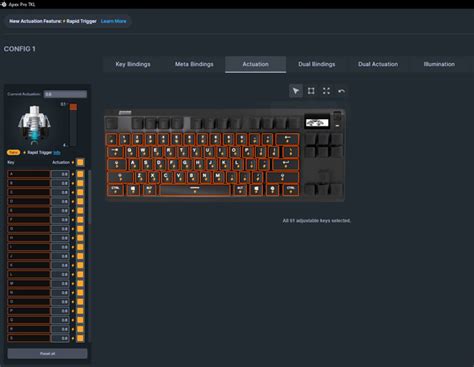Click the orange New badge
The width and height of the screenshot is (474, 367).
[13, 152]
